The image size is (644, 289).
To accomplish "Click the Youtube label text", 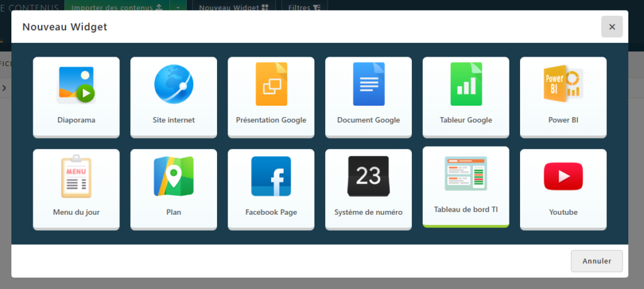I will (x=563, y=212).
